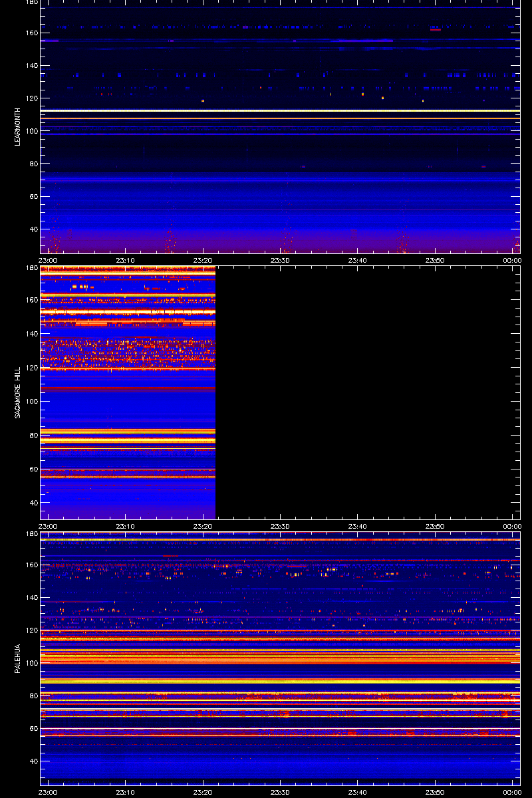Click the 23:30 time label under Sagamore Hill plot

coord(280,526)
